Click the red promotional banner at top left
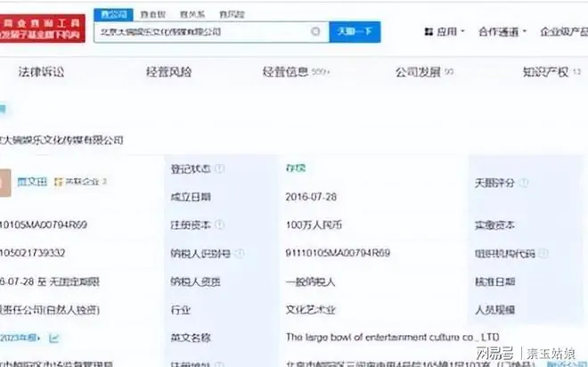This screenshot has width=588, height=367. [43, 29]
